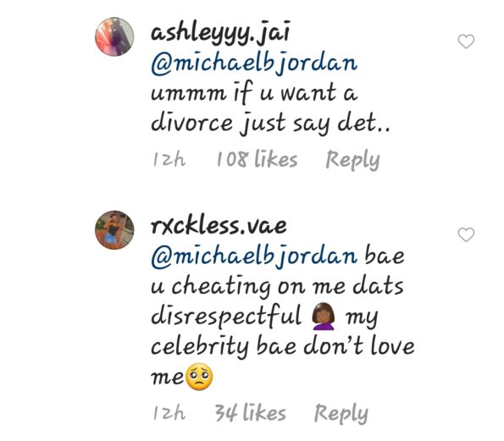Click the 'celebrity bae don't love' text

tap(283, 346)
